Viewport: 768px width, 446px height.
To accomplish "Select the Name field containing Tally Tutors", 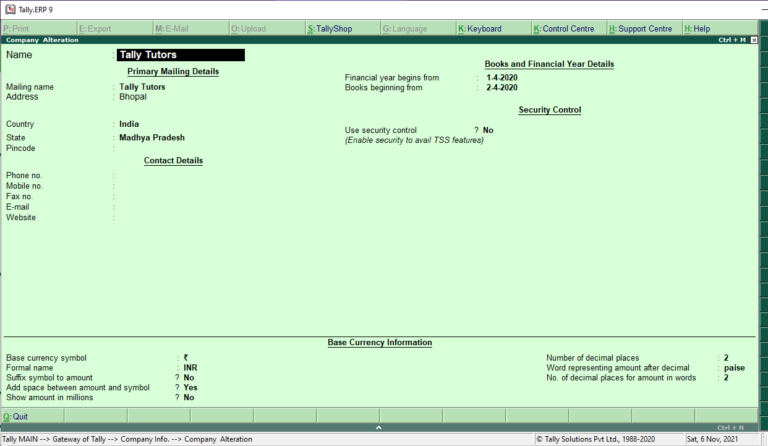I will pos(181,55).
